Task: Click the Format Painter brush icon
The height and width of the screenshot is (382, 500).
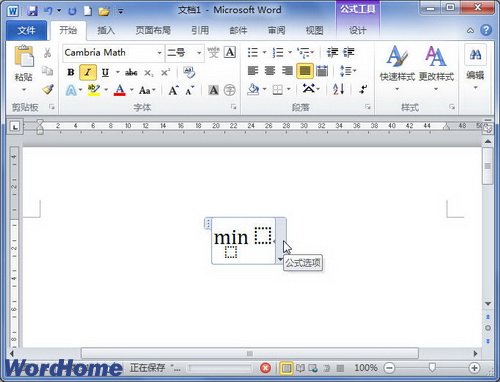Action: tap(48, 89)
